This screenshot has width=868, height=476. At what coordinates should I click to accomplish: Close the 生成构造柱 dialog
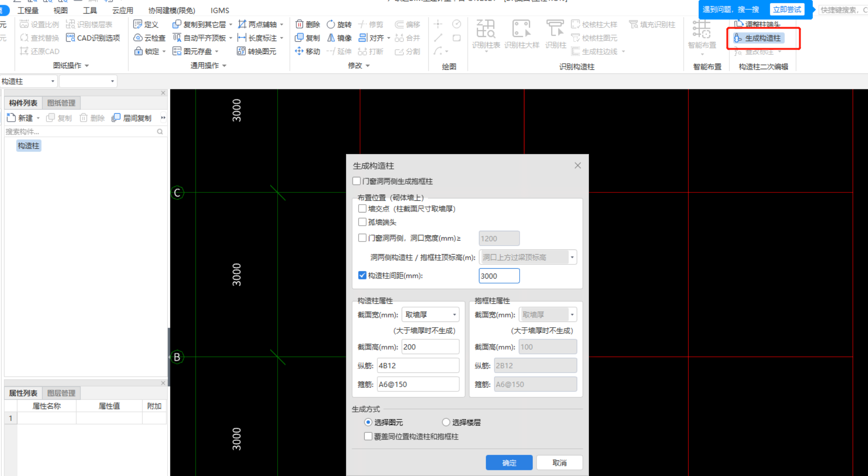coord(578,165)
